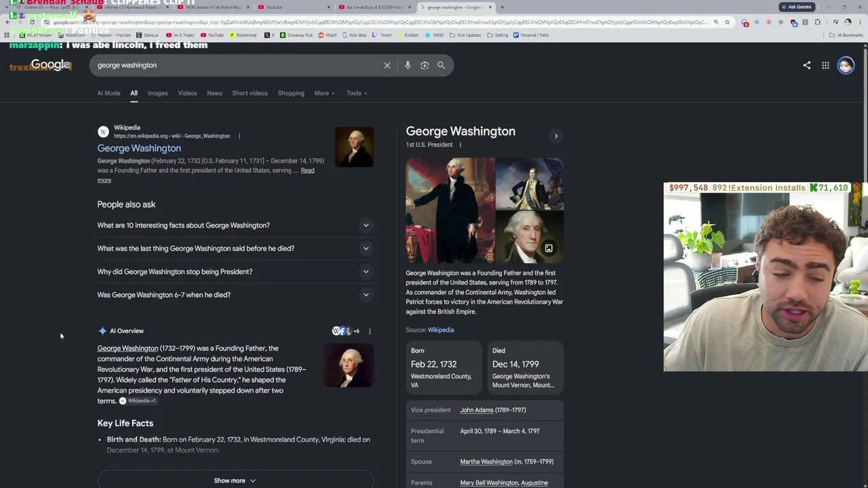Click the AI Overview source icons '+6'
Screen dimensions: 868x488
pos(346,331)
